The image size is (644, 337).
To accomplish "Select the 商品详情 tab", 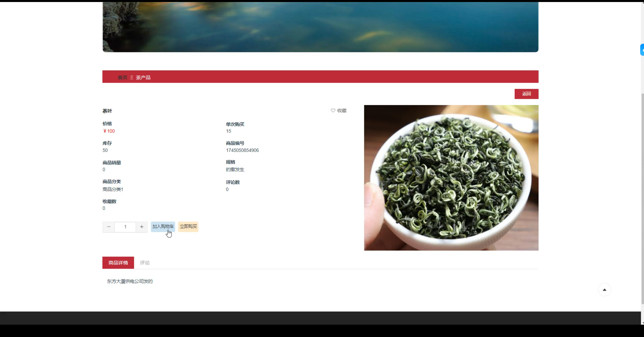I will [x=118, y=263].
